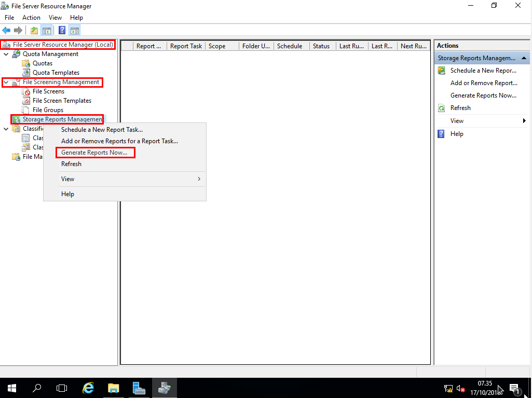Open taskbar Search magnifier
Viewport: 532px width, 398px height.
point(37,388)
